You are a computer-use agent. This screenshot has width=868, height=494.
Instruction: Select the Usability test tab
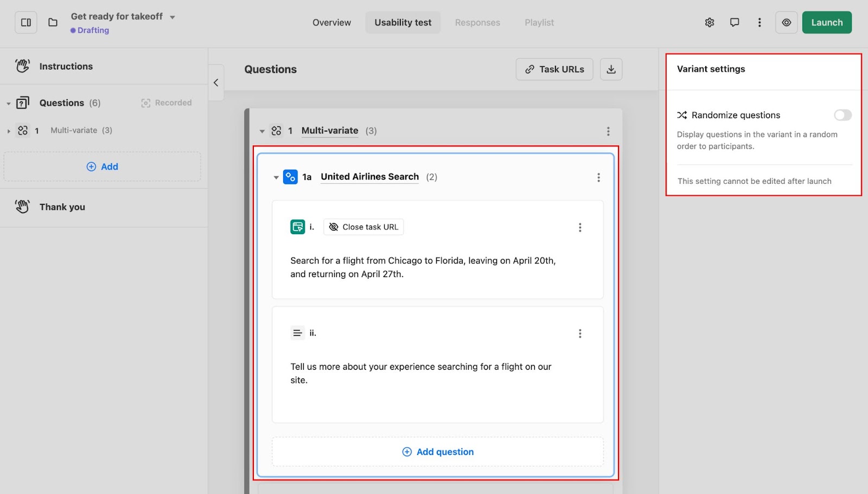pyautogui.click(x=403, y=23)
